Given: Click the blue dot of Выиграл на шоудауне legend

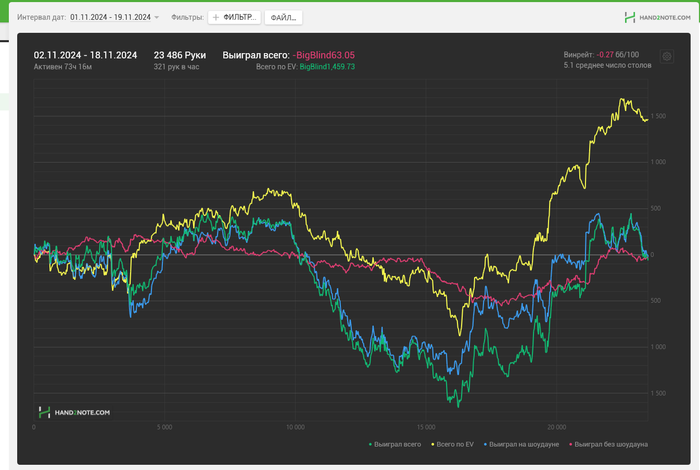Looking at the screenshot, I should click(485, 445).
